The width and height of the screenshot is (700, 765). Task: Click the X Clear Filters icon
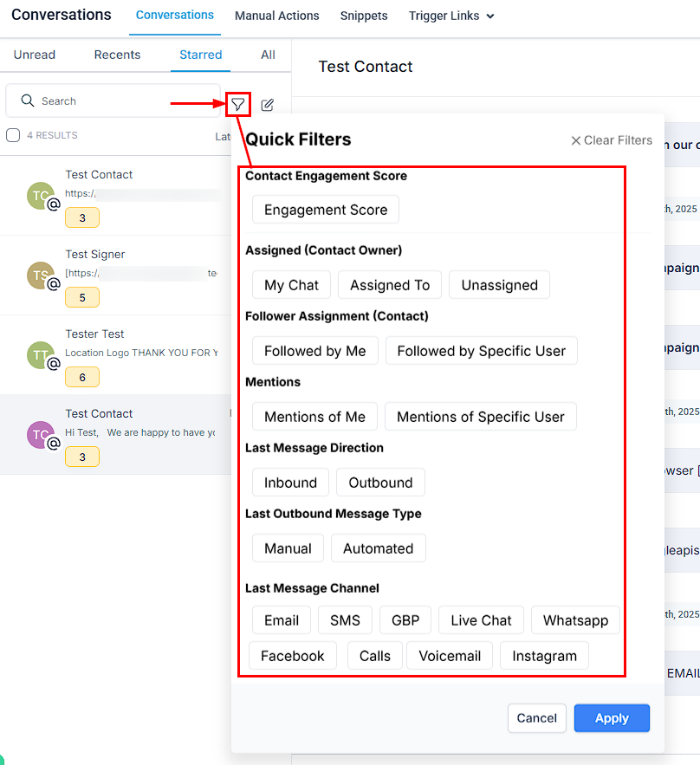pyautogui.click(x=575, y=140)
